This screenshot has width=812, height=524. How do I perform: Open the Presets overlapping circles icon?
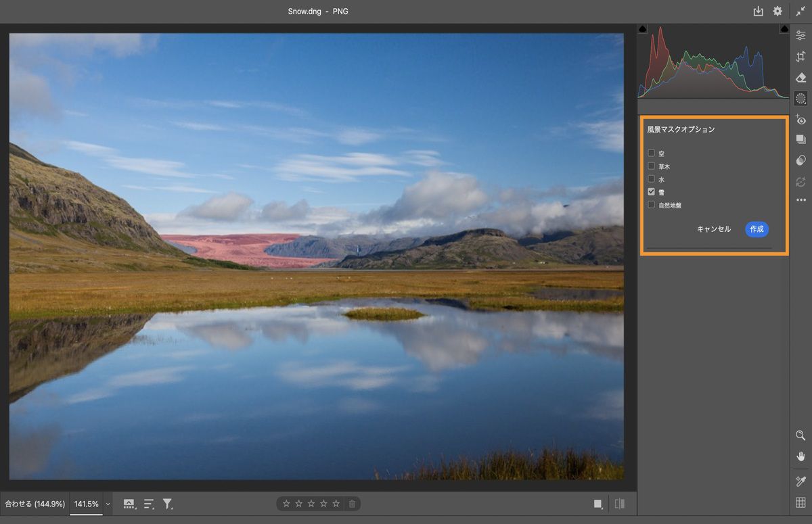(x=801, y=160)
